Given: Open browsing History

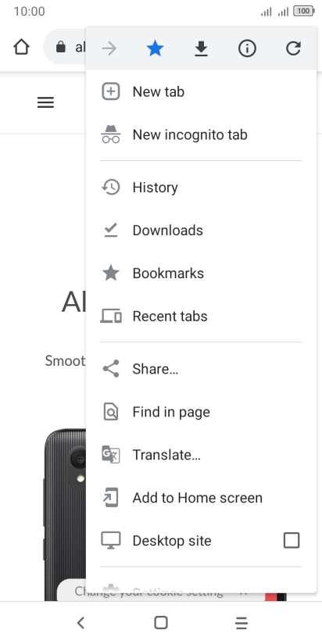Looking at the screenshot, I should (x=202, y=188).
